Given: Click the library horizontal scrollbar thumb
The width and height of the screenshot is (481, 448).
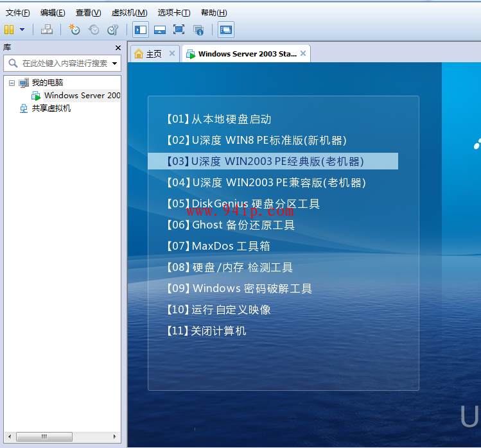Looking at the screenshot, I should click(44, 436).
